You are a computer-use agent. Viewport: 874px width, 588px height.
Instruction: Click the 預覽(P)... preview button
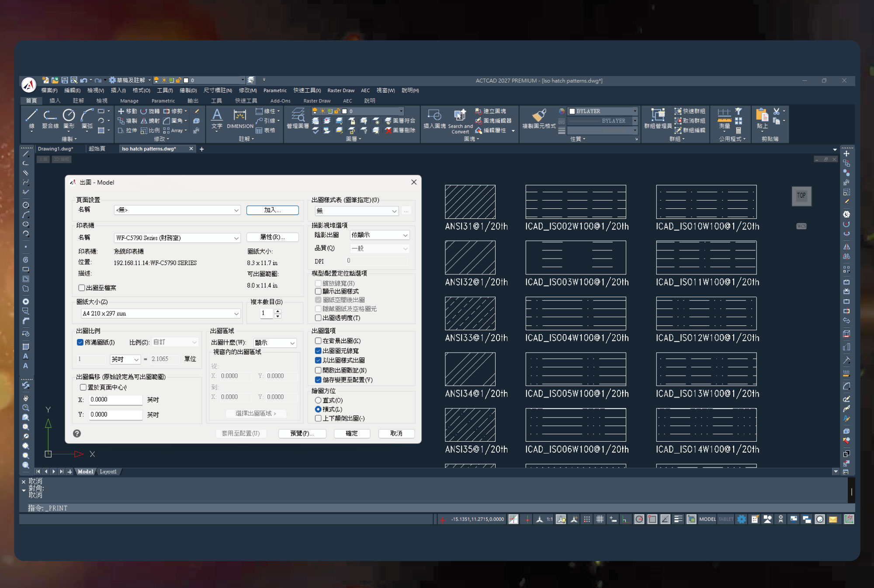click(302, 433)
